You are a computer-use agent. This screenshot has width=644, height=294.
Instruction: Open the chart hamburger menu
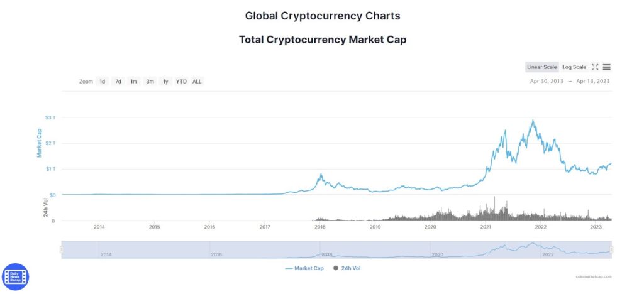[x=607, y=67]
